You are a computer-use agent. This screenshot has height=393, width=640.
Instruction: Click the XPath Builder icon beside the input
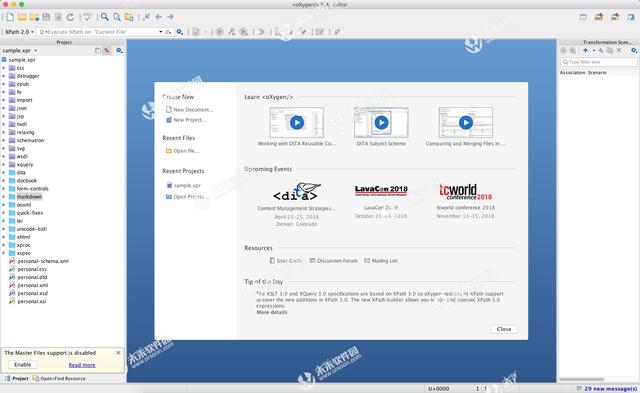[x=168, y=32]
